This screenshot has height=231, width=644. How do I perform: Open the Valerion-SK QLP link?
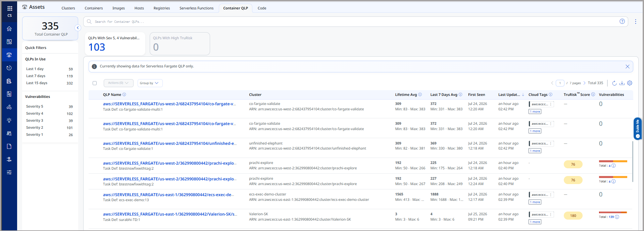pos(170,214)
